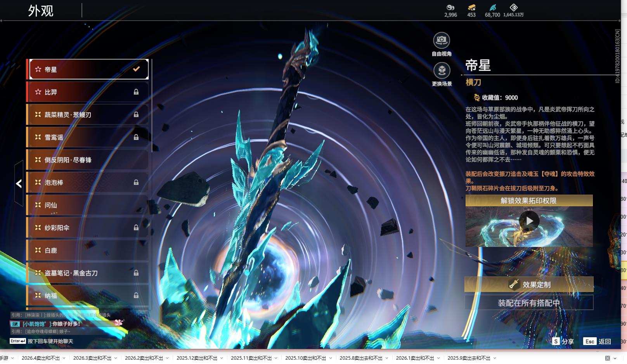Viewport: 627px width, 364px height.
Task: Open the dropdown arrow on 2026.4卖出和不出 tab
Action: coord(64,358)
